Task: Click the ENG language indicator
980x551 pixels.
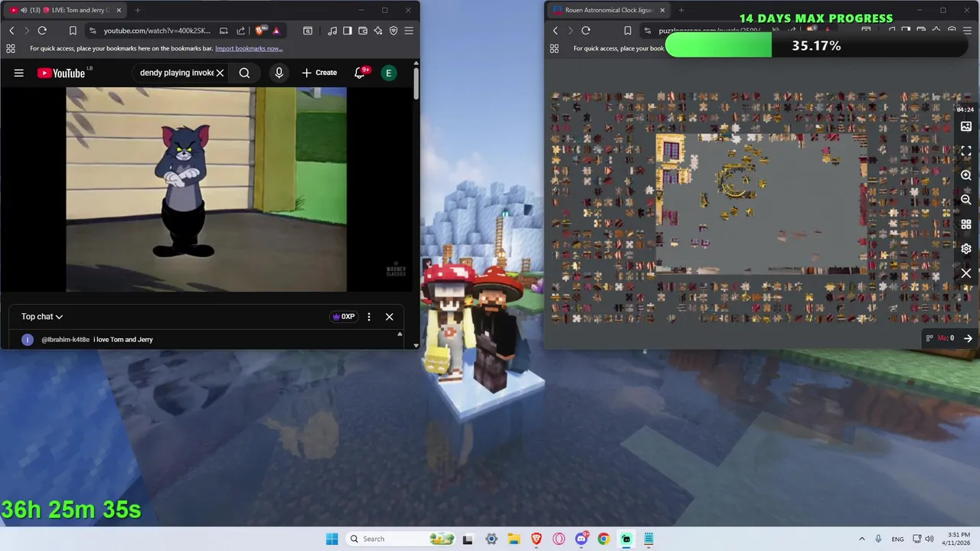Action: (897, 539)
